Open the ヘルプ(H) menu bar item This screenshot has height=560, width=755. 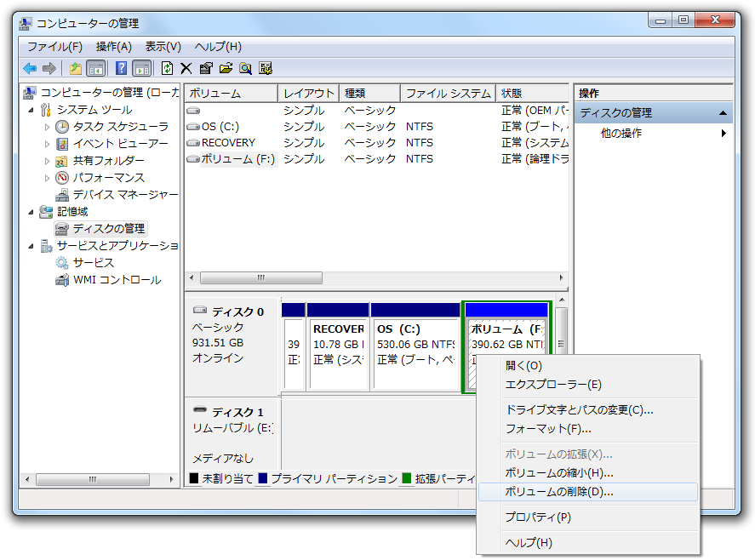point(218,47)
